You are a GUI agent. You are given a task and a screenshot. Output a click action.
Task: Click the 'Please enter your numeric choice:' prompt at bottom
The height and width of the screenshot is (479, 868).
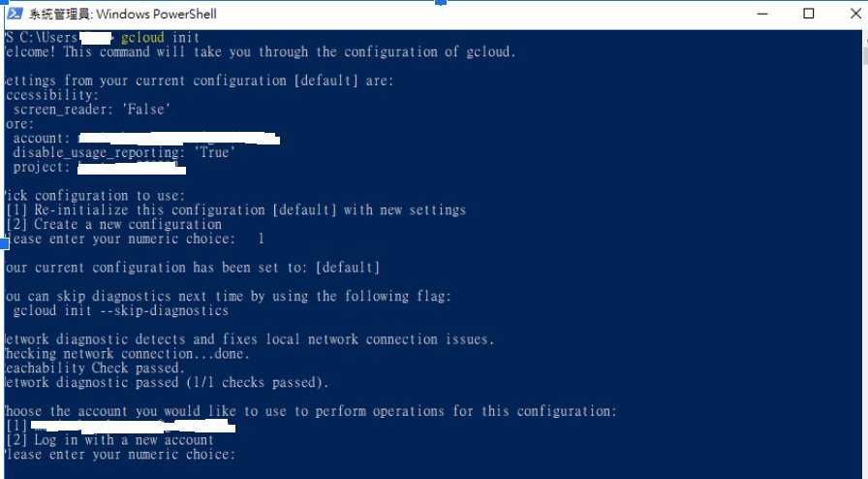[x=119, y=455]
